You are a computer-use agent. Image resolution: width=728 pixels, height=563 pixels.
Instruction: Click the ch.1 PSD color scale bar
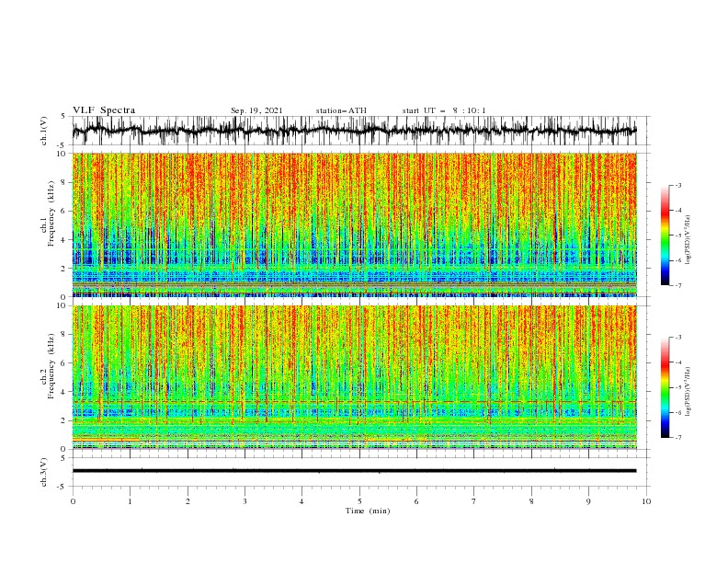point(665,236)
